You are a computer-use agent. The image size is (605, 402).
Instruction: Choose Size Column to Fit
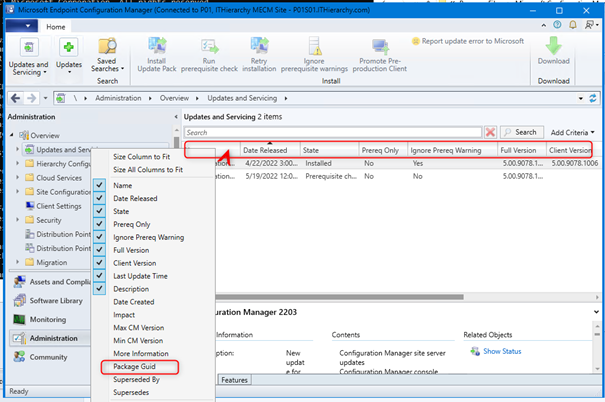(x=142, y=157)
